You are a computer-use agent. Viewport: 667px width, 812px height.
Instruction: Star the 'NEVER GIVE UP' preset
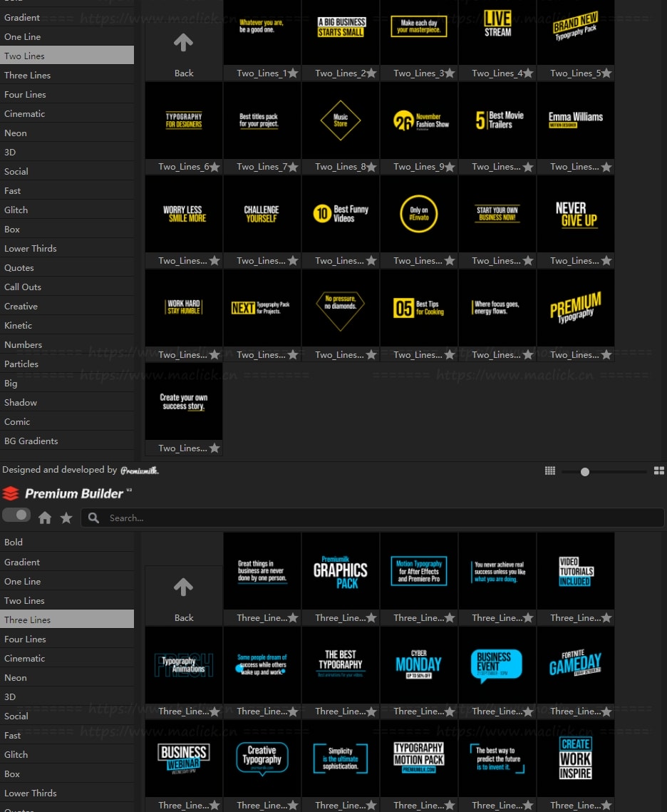tap(606, 260)
